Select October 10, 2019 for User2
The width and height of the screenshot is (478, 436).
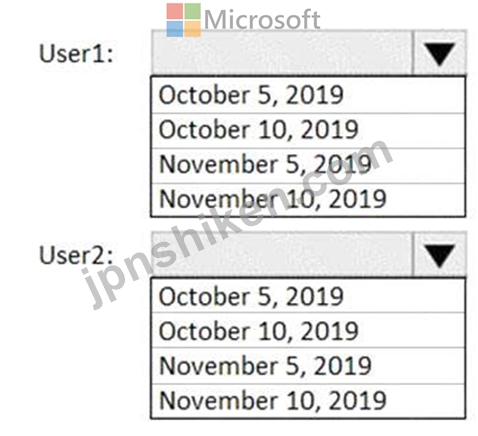[308, 331]
